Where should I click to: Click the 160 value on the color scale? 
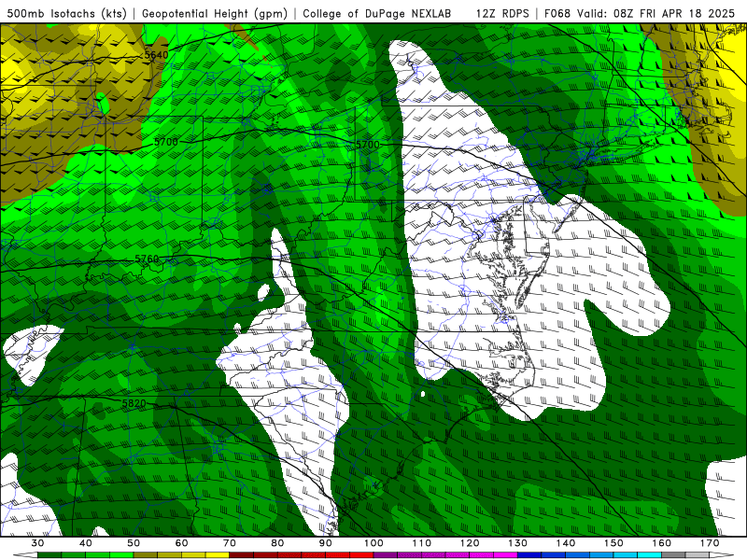click(662, 543)
